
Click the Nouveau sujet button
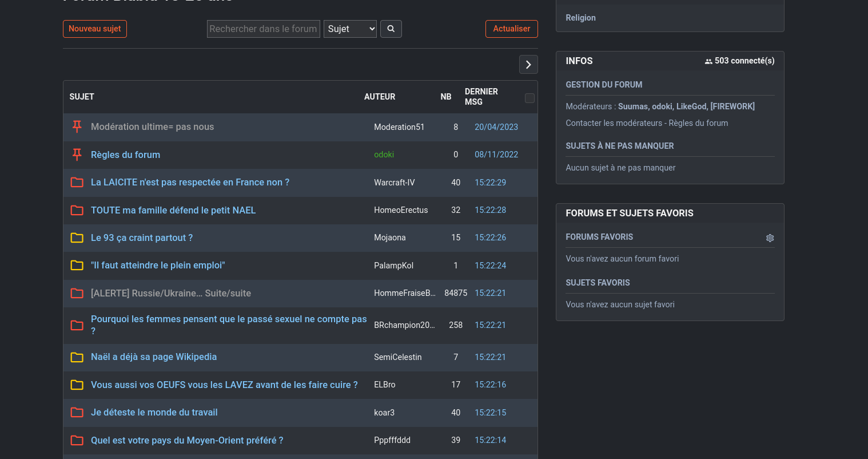coord(95,29)
